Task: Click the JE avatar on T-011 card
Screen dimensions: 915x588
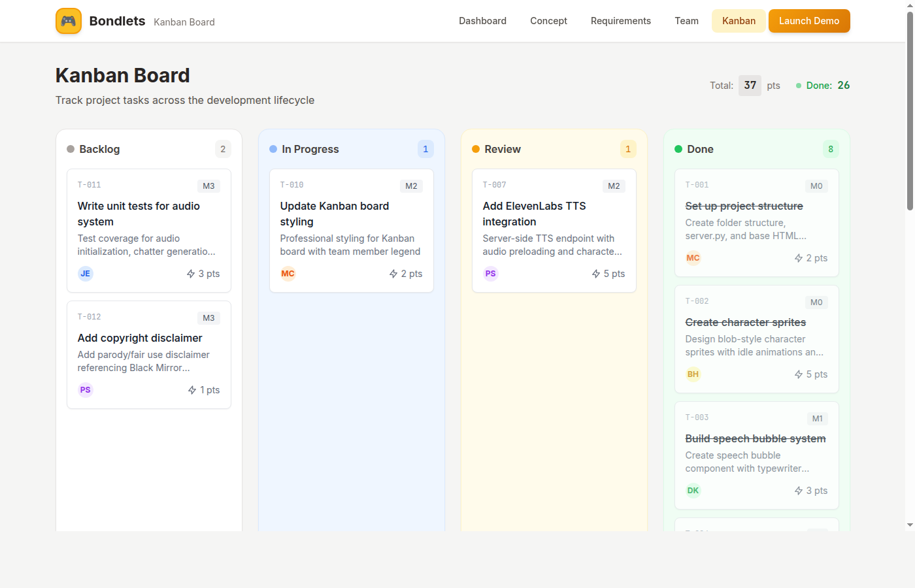Action: [x=86, y=274]
